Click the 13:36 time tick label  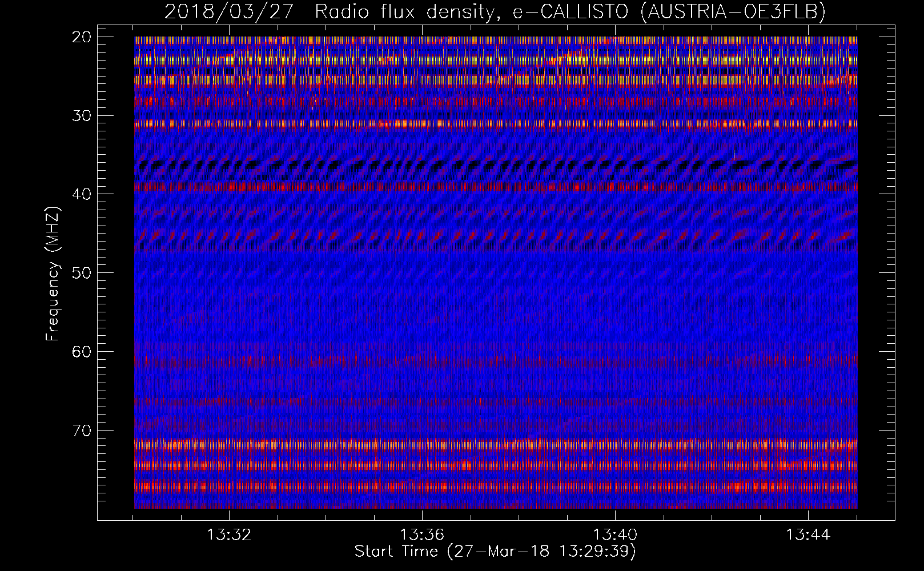pos(422,535)
